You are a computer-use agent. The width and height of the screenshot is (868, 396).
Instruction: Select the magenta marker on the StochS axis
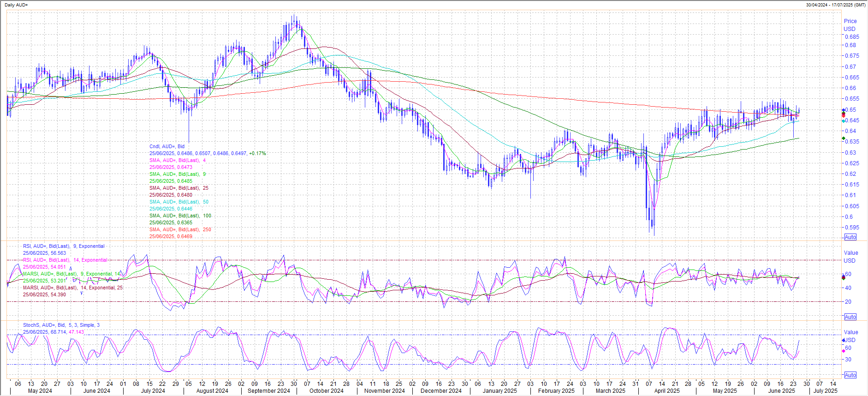[x=844, y=351]
